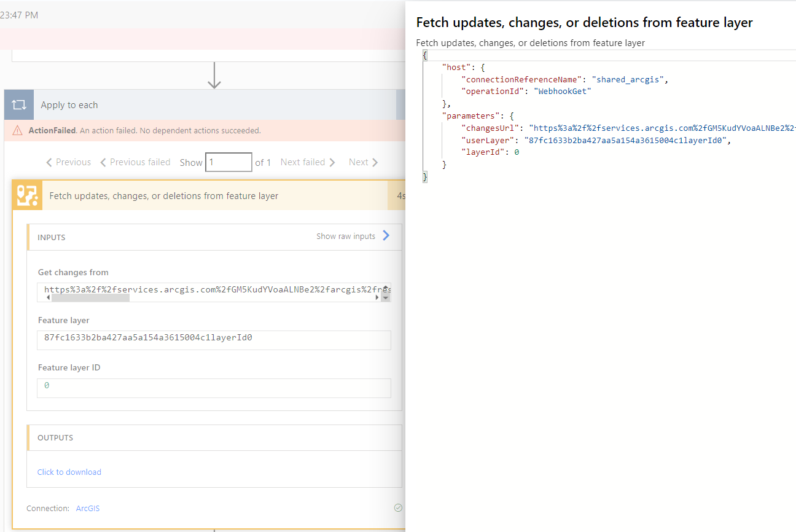
Task: Click the Click to download outputs link
Action: click(69, 472)
